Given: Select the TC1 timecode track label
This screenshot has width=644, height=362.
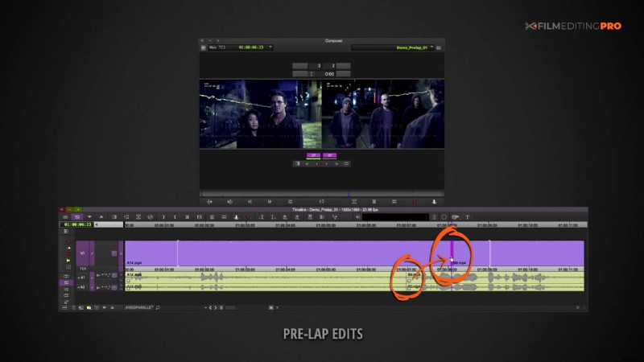Looking at the screenshot, I should pyautogui.click(x=83, y=269).
